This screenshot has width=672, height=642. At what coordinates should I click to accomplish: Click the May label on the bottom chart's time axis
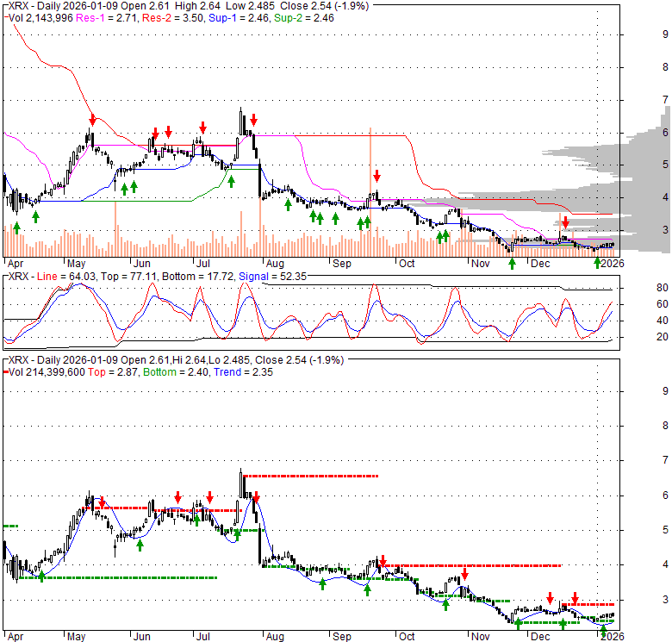pos(77,637)
